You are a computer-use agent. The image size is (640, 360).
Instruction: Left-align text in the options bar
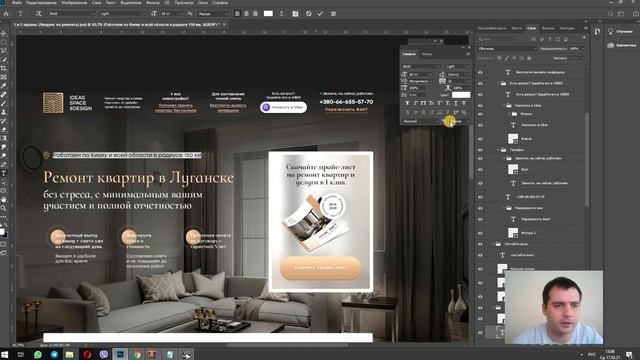(238, 13)
